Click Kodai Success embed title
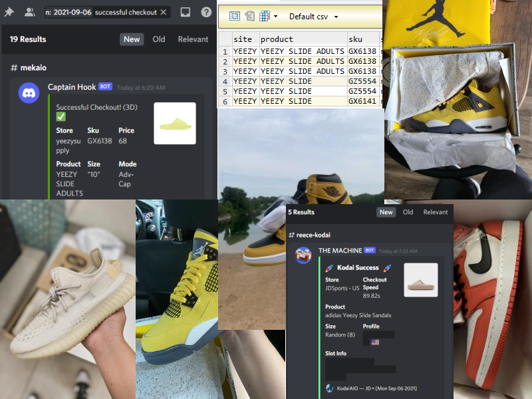532x399 pixels. (358, 268)
